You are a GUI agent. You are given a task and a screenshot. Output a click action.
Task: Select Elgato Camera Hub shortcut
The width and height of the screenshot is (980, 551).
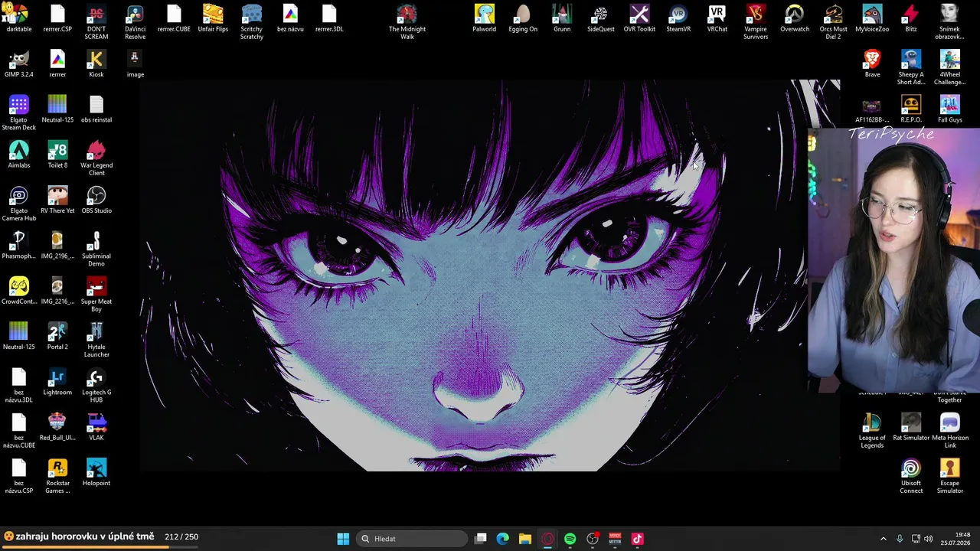point(18,204)
